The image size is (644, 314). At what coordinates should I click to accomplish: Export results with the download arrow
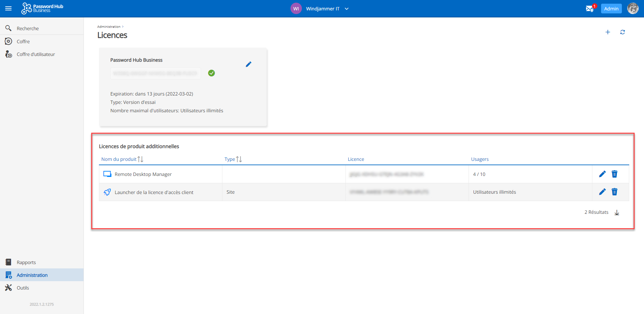(616, 212)
